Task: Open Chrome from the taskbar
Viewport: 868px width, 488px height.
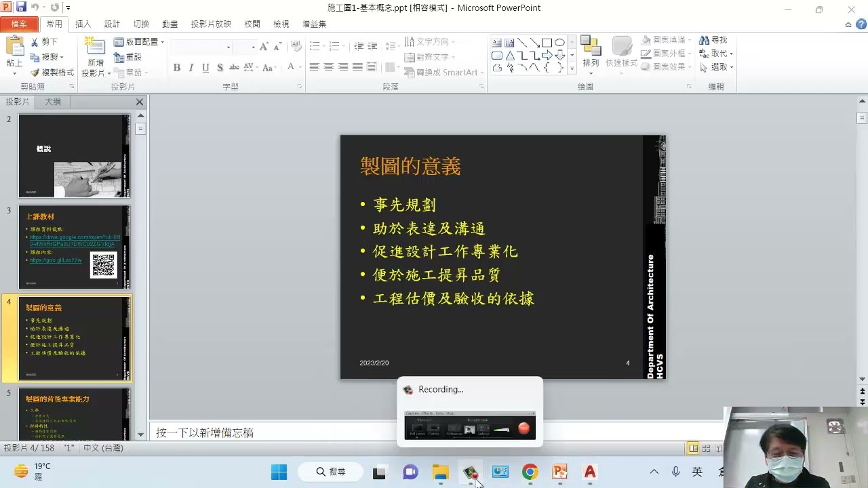Action: (530, 472)
